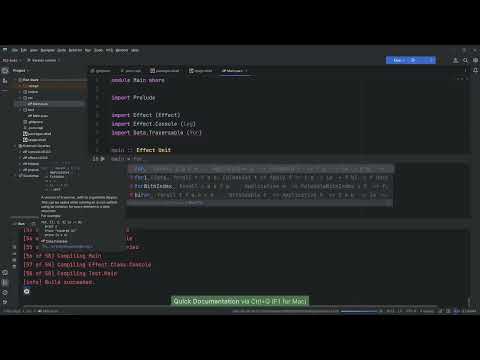
Task: Open the Notifications bell icon
Action: (475, 70)
